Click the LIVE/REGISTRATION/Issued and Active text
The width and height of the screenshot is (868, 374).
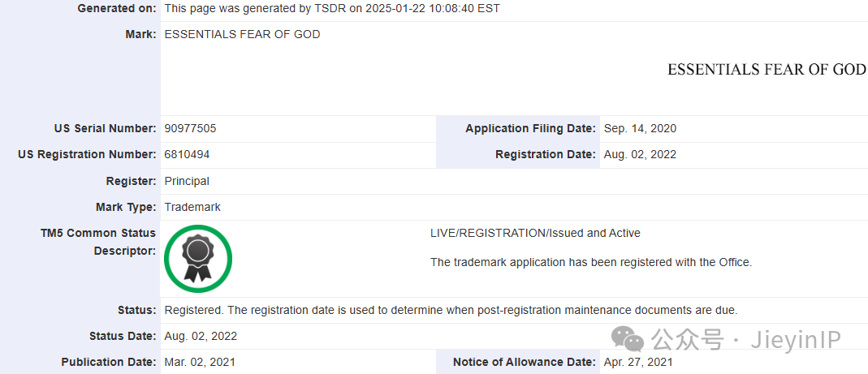(x=535, y=233)
